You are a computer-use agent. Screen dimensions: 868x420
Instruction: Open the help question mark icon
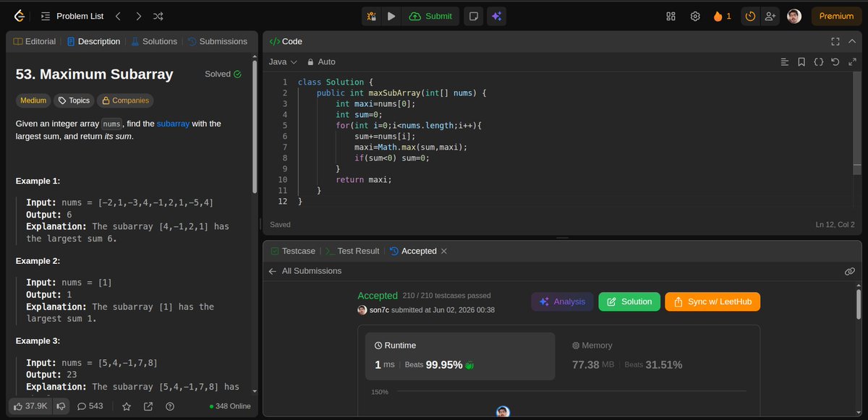tap(170, 406)
